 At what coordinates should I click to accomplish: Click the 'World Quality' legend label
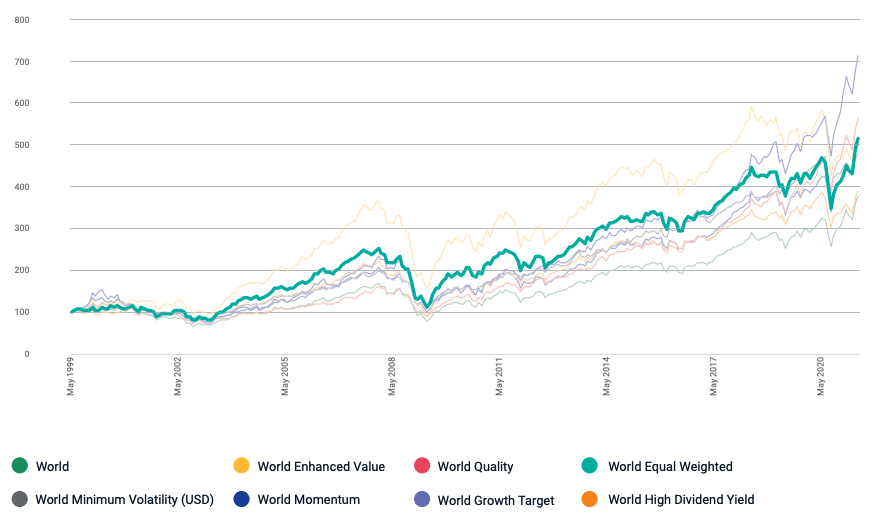pyautogui.click(x=475, y=467)
